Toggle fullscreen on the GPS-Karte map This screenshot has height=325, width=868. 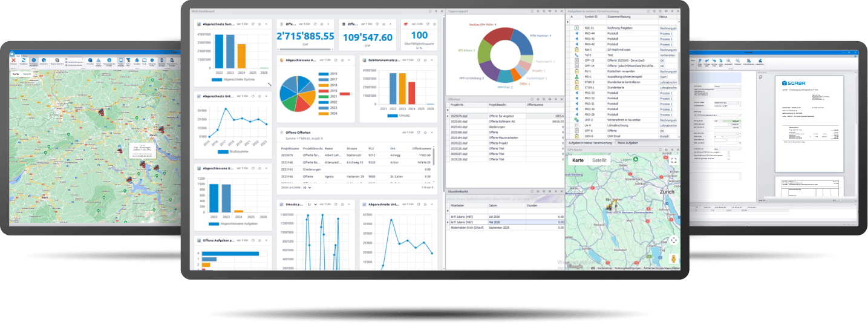[x=674, y=160]
